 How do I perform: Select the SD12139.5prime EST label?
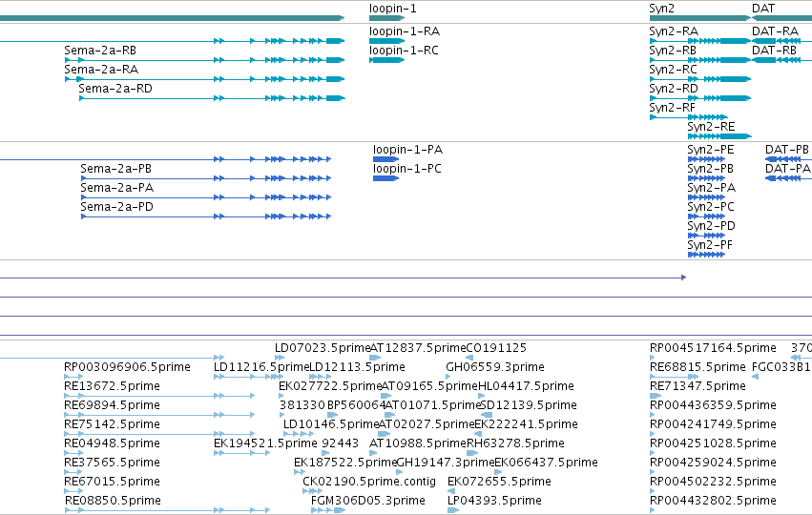529,405
